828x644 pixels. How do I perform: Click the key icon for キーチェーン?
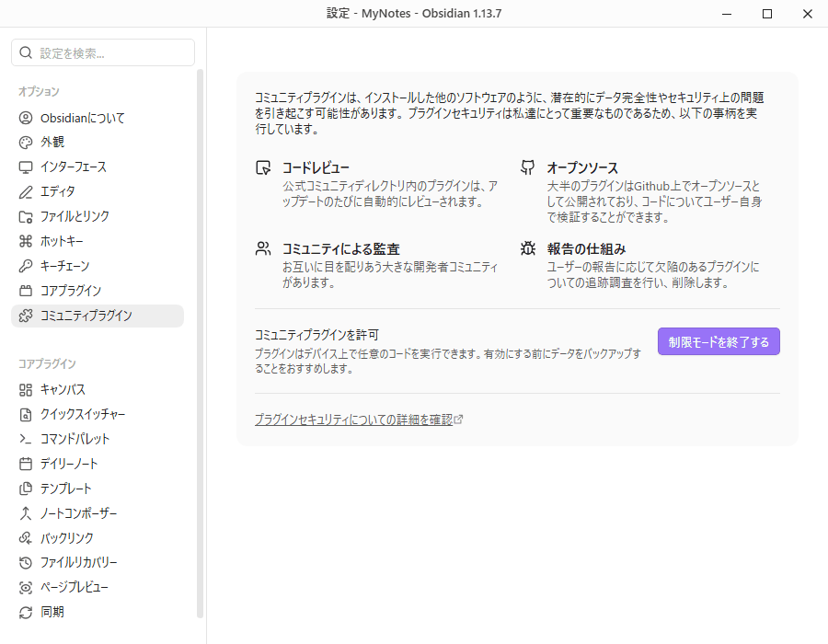pyautogui.click(x=26, y=266)
